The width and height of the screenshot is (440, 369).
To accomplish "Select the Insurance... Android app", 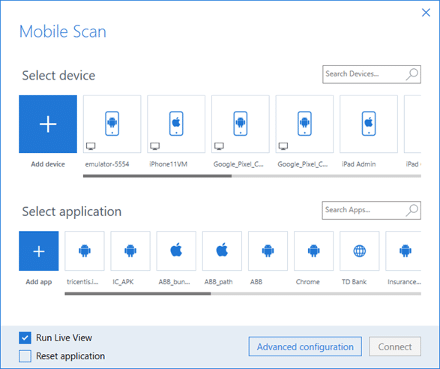I will click(403, 251).
